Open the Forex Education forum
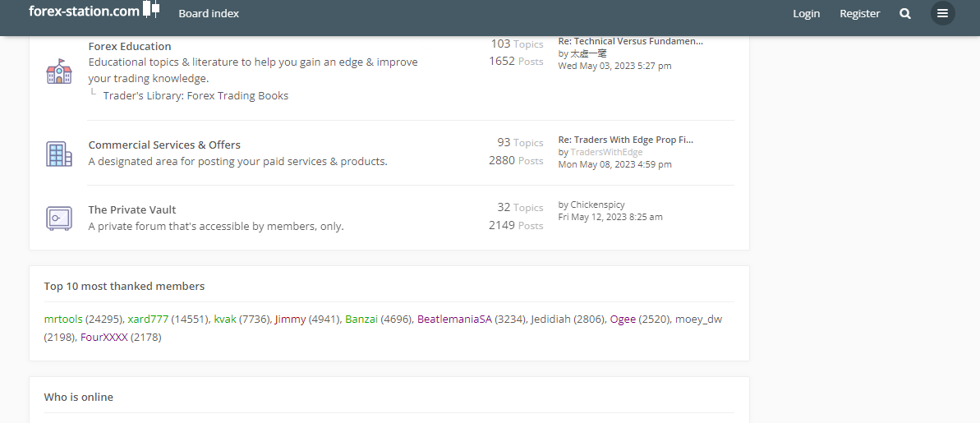The width and height of the screenshot is (980, 423). coord(130,46)
